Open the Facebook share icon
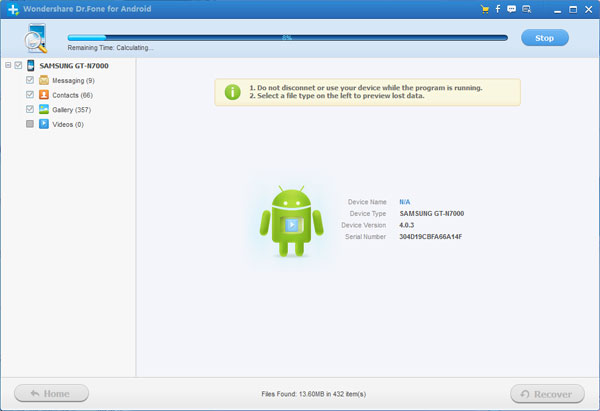Screen dimensions: 600x411 pyautogui.click(x=498, y=9)
